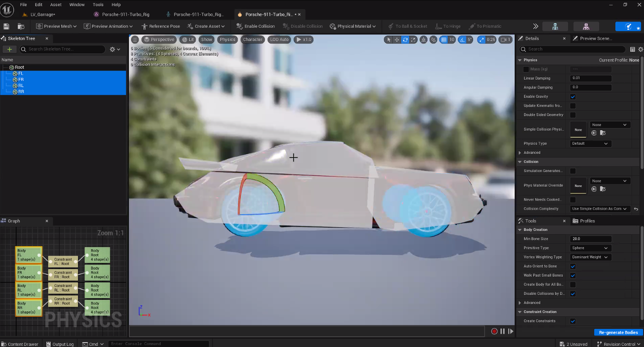Activate the Select mode arrow tool
The image size is (644, 347).
point(388,39)
